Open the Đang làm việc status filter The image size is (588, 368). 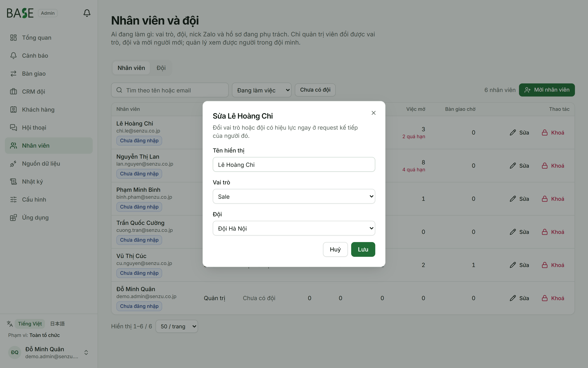262,90
